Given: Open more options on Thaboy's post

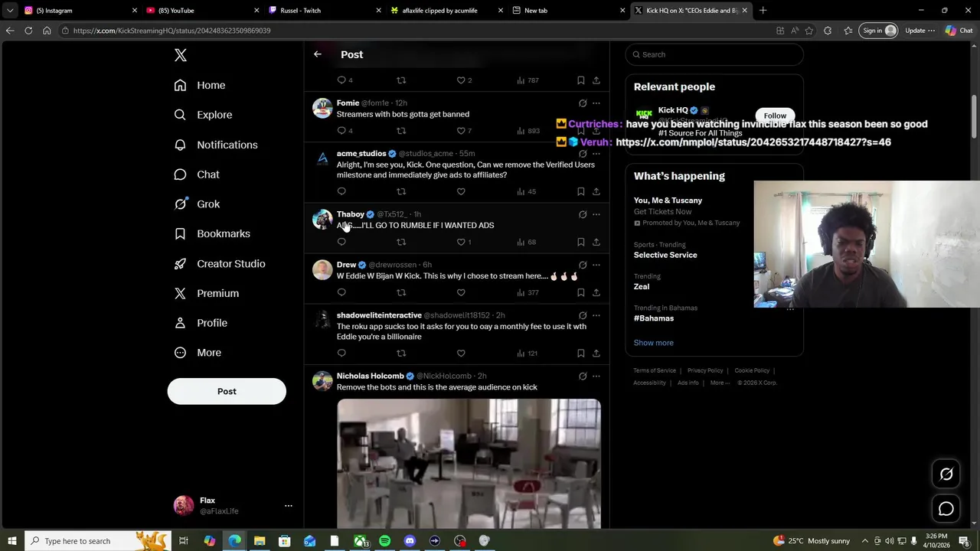Looking at the screenshot, I should pos(596,214).
